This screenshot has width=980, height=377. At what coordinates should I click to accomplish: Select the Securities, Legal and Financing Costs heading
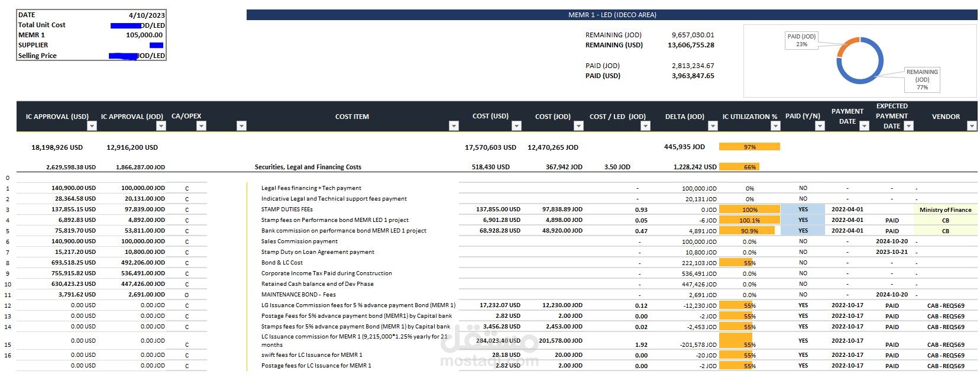pyautogui.click(x=308, y=167)
